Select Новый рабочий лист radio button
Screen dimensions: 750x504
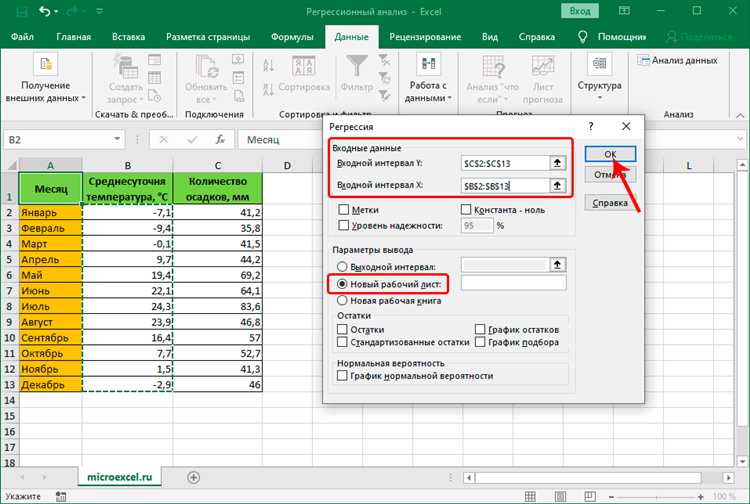click(x=342, y=284)
